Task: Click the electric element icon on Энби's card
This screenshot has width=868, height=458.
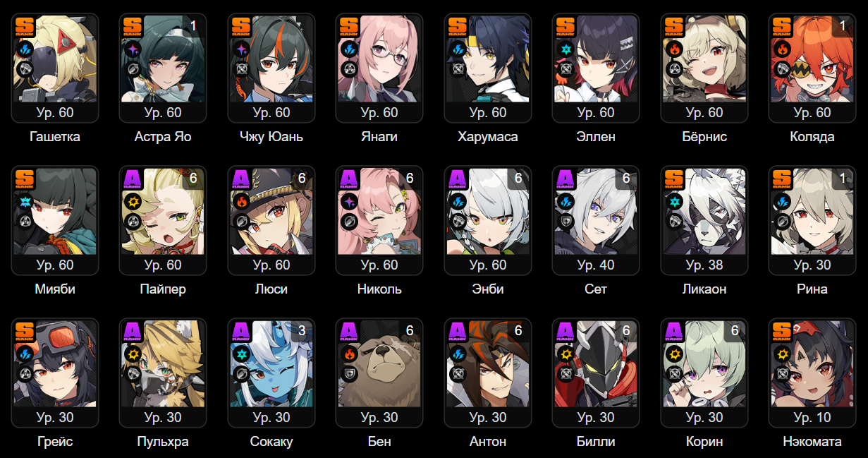Action: point(457,203)
